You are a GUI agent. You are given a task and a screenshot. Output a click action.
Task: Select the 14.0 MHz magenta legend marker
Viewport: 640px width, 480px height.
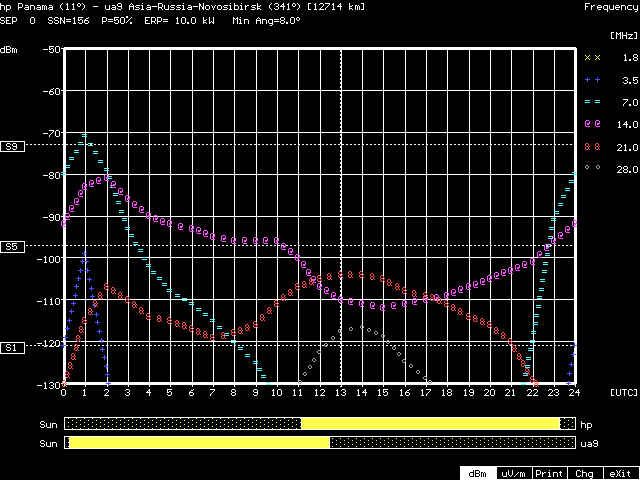(x=592, y=124)
